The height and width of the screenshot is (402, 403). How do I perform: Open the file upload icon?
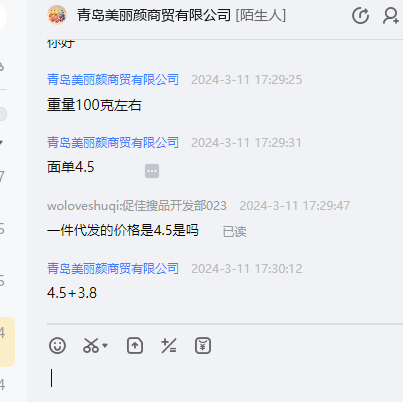135,346
